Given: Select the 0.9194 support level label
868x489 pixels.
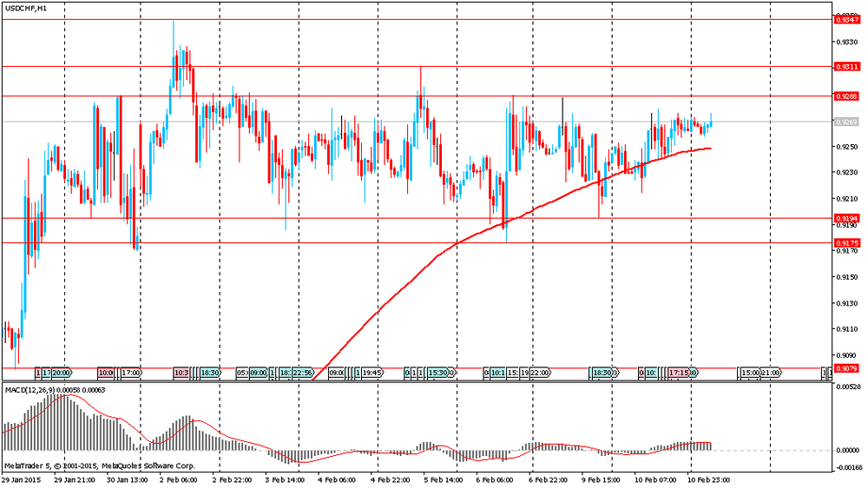Looking at the screenshot, I should [847, 219].
